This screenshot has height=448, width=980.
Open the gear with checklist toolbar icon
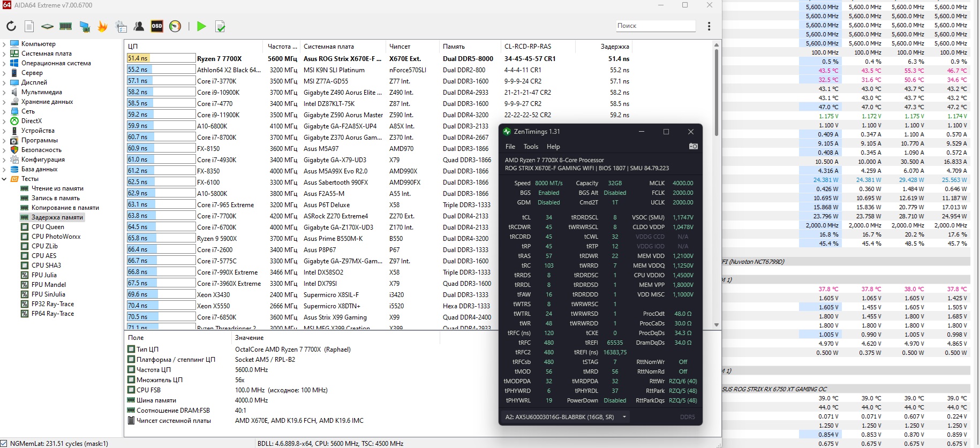[x=122, y=26]
